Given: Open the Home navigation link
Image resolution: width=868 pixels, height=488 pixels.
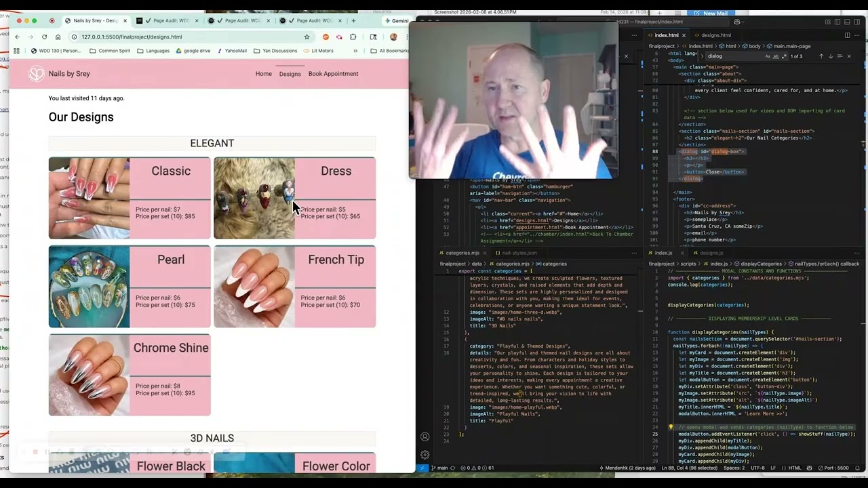Looking at the screenshot, I should 264,74.
